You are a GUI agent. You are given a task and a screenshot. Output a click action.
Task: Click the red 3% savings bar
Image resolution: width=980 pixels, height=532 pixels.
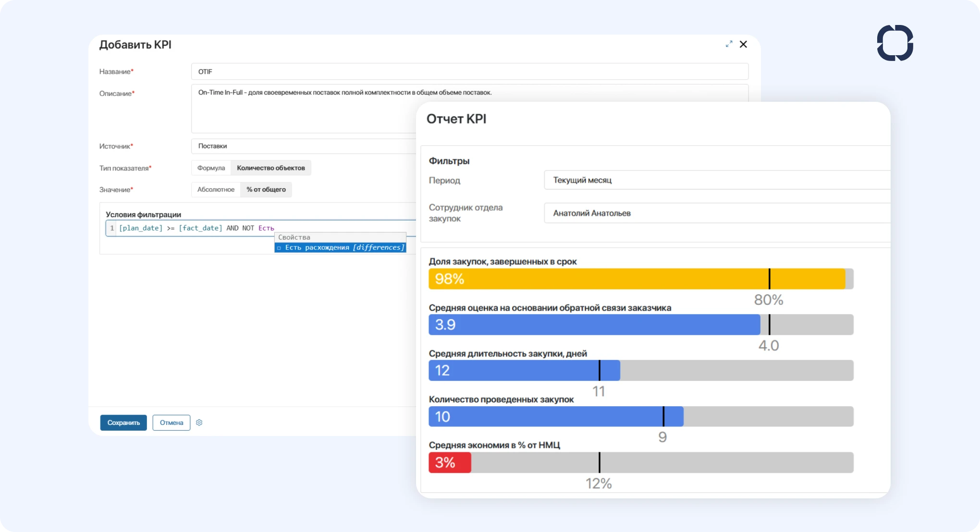click(450, 462)
